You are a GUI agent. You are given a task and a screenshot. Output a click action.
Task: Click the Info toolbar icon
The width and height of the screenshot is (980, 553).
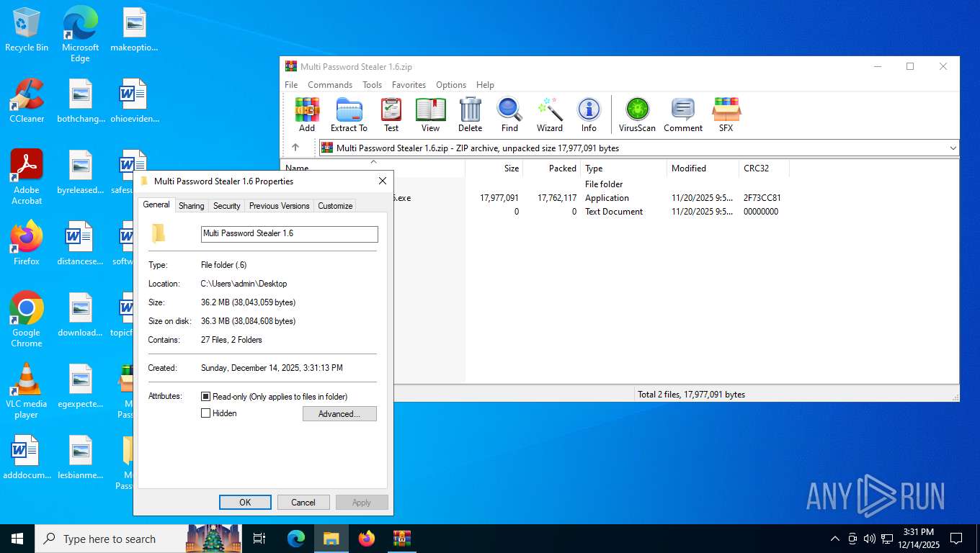click(x=589, y=115)
